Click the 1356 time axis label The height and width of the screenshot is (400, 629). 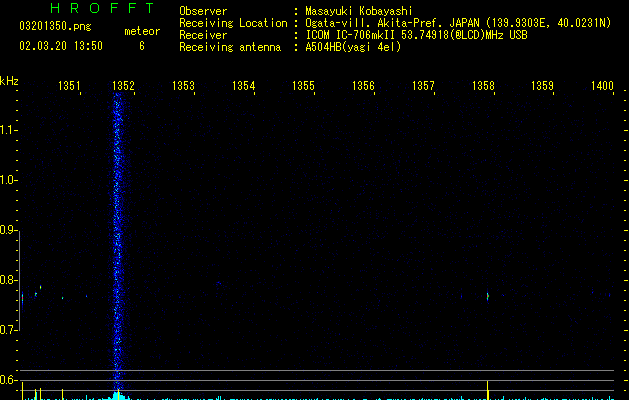coord(363,86)
